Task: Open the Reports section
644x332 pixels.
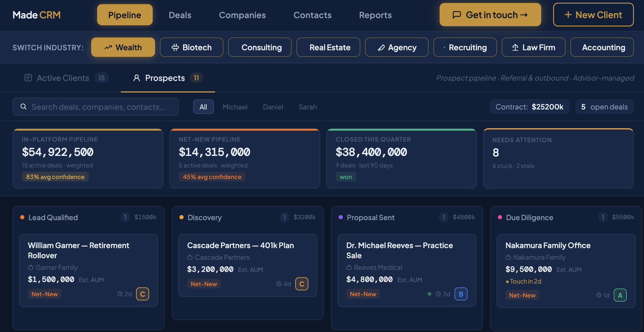Action: [x=375, y=15]
